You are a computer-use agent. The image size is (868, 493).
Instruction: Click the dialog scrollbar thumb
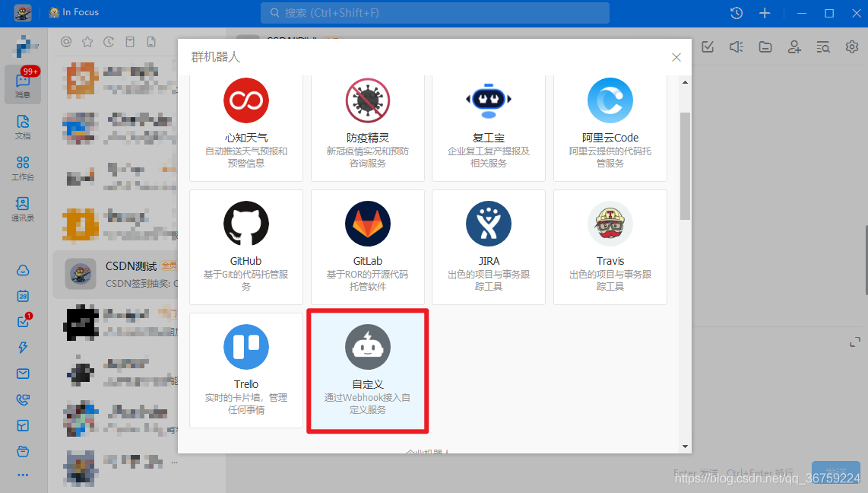pyautogui.click(x=685, y=166)
